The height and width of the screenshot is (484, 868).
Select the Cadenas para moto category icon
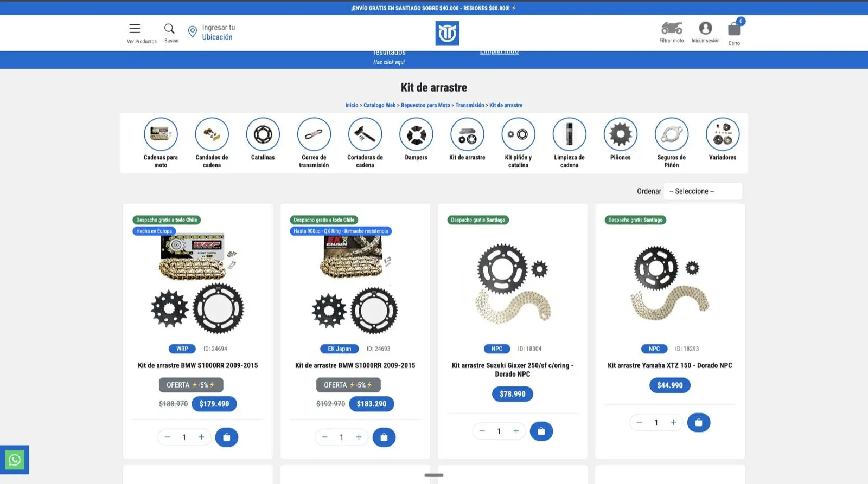pos(161,134)
